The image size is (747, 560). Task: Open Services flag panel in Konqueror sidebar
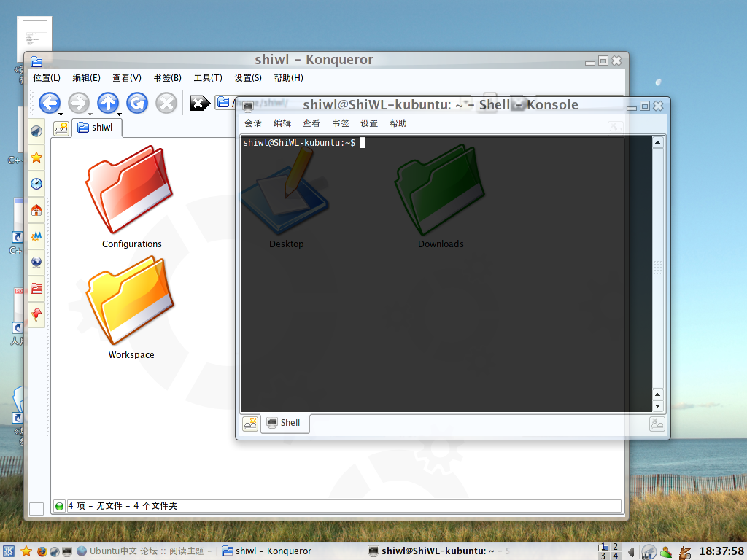[x=36, y=315]
